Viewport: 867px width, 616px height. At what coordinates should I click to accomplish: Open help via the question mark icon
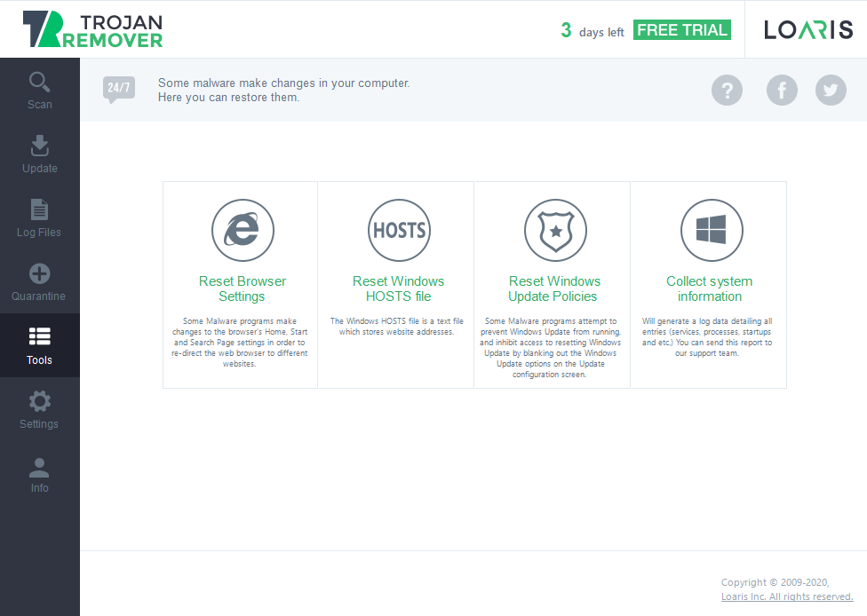727,90
